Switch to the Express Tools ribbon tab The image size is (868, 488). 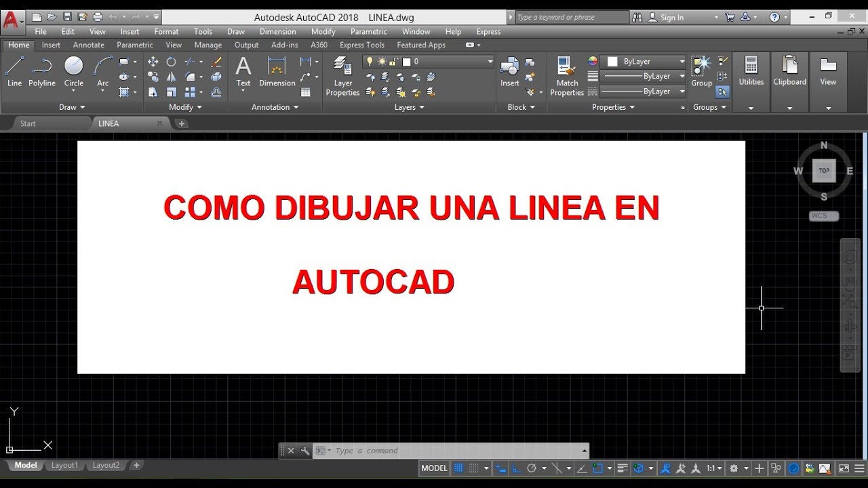(362, 45)
